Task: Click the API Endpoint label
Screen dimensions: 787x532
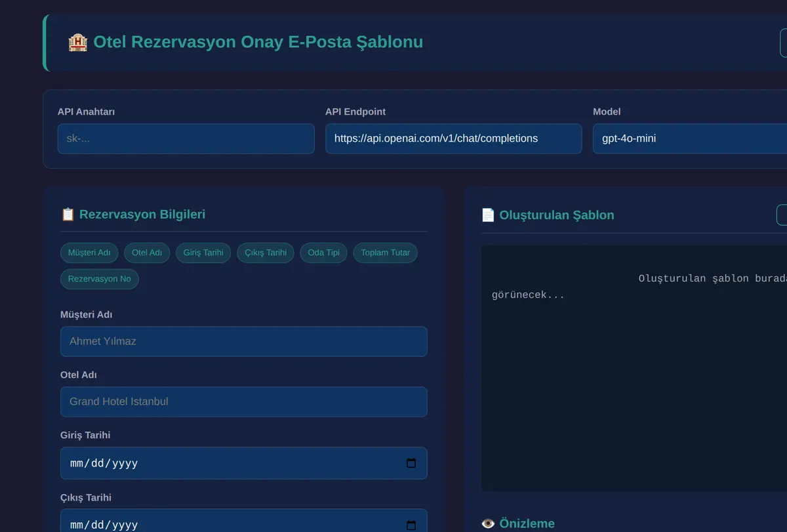Action: click(355, 112)
